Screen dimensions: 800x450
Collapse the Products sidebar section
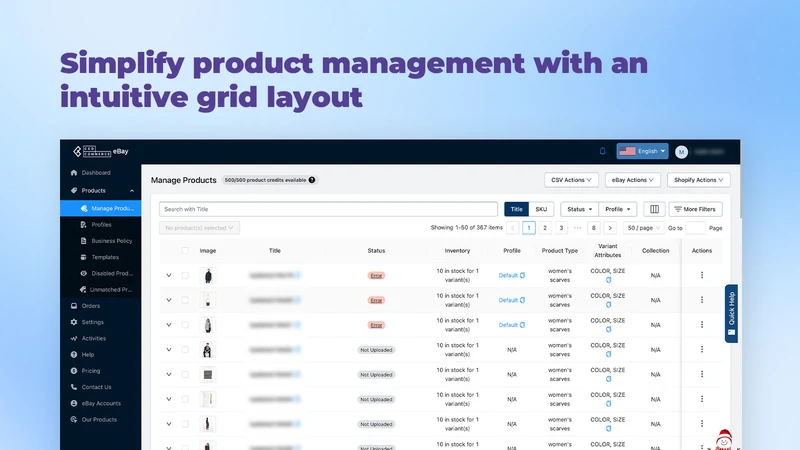tap(132, 191)
